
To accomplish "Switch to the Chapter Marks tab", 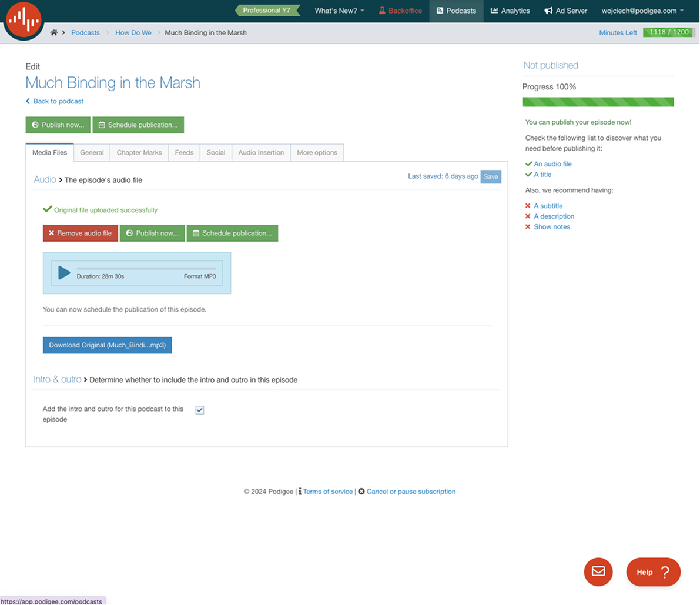I will tap(139, 152).
